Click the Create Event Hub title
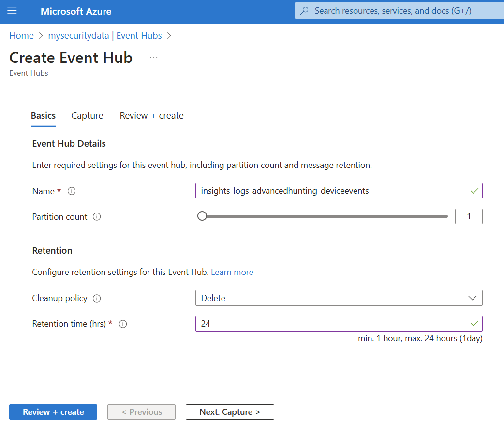This screenshot has width=504, height=426. pos(71,58)
